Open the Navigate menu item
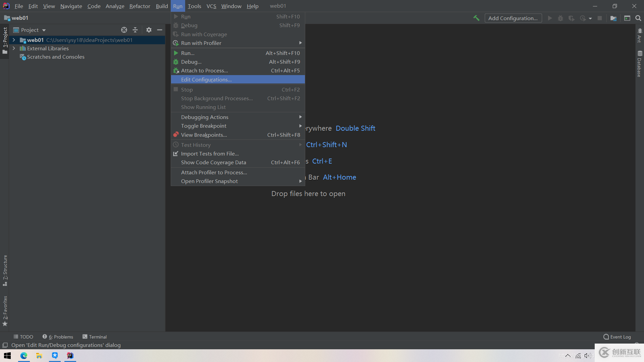 pyautogui.click(x=71, y=6)
